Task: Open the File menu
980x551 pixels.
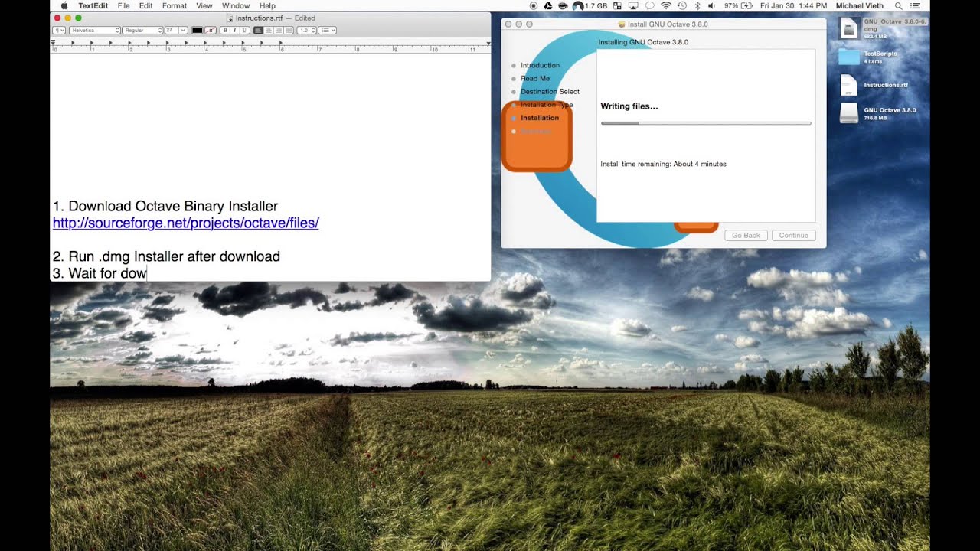Action: [x=123, y=5]
